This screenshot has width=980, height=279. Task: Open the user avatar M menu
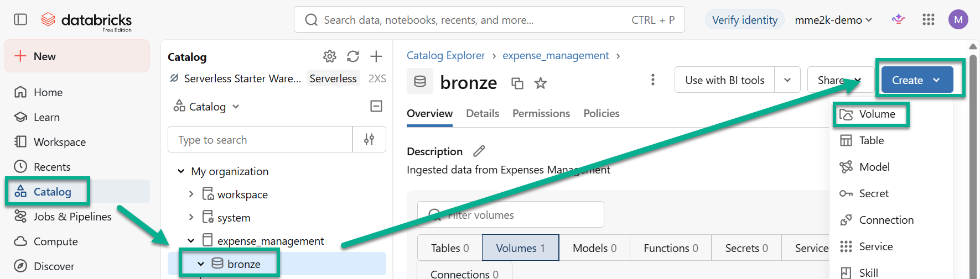coord(958,19)
